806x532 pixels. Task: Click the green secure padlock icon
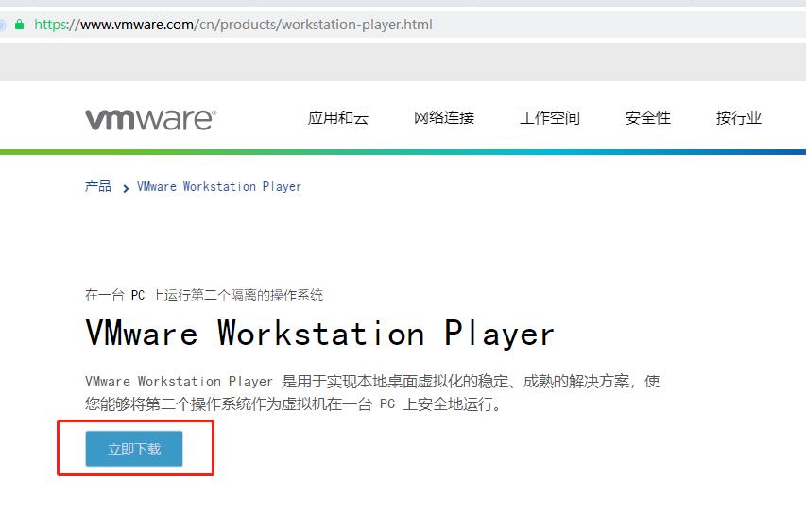pos(19,25)
